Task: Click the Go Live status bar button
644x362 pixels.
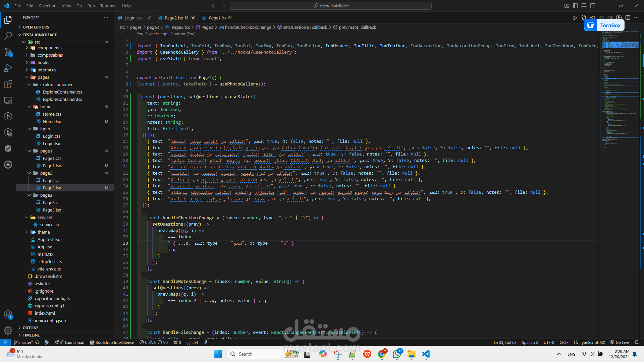Action: click(620, 342)
